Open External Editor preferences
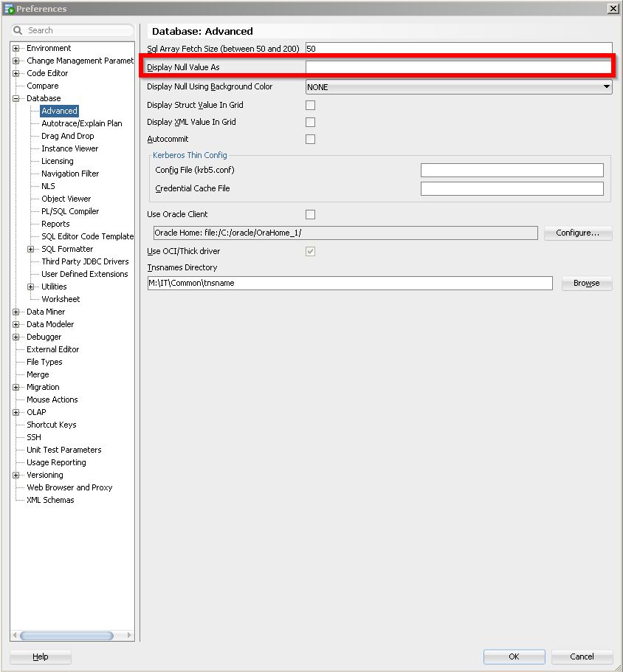 pyautogui.click(x=52, y=349)
